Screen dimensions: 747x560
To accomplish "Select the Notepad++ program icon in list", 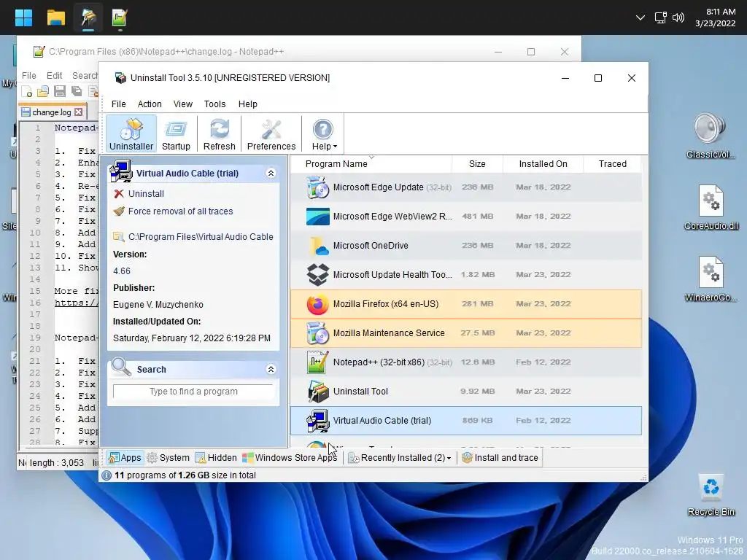I will click(x=318, y=362).
